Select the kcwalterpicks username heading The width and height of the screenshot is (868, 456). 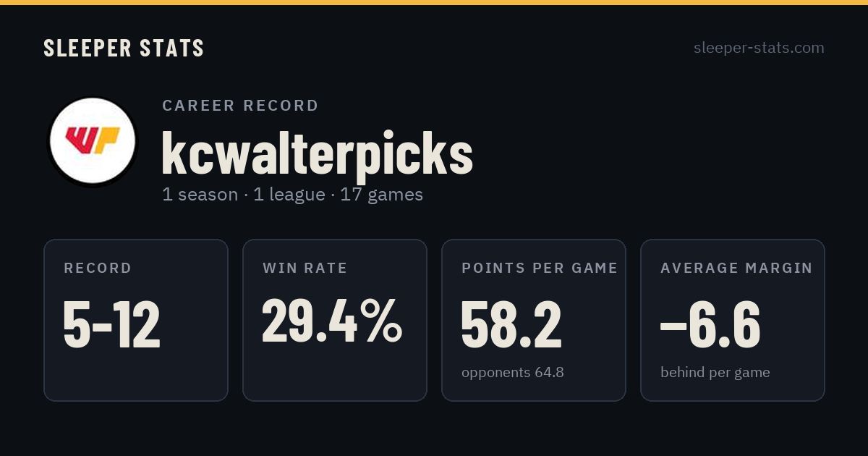[x=317, y=153]
